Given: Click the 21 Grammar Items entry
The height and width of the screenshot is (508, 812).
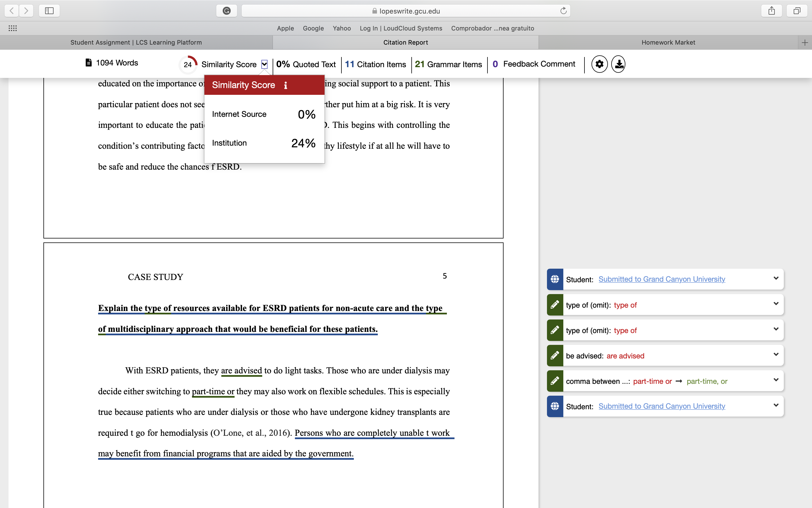Looking at the screenshot, I should tap(448, 64).
